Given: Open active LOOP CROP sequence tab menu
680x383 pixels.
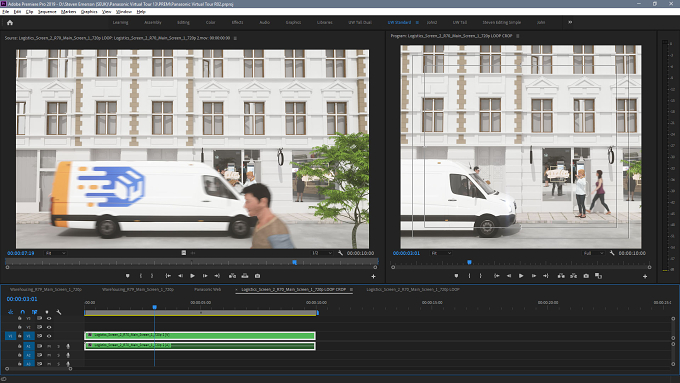Looking at the screenshot, I should click(x=351, y=289).
